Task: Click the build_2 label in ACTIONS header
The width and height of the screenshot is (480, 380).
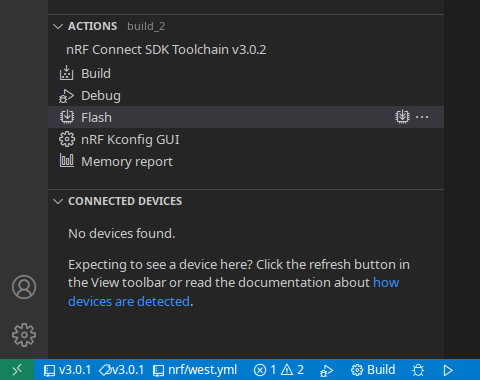Action: coord(146,26)
